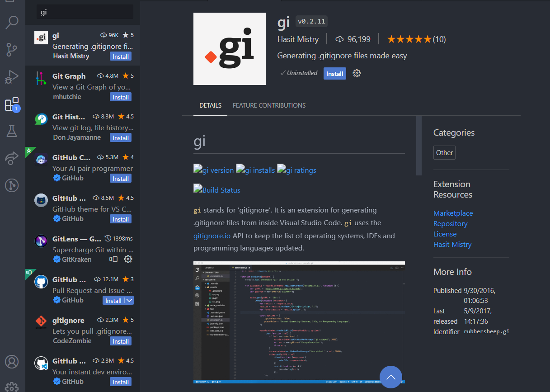
Task: Click the remote icon on GitLens row
Action: (113, 259)
